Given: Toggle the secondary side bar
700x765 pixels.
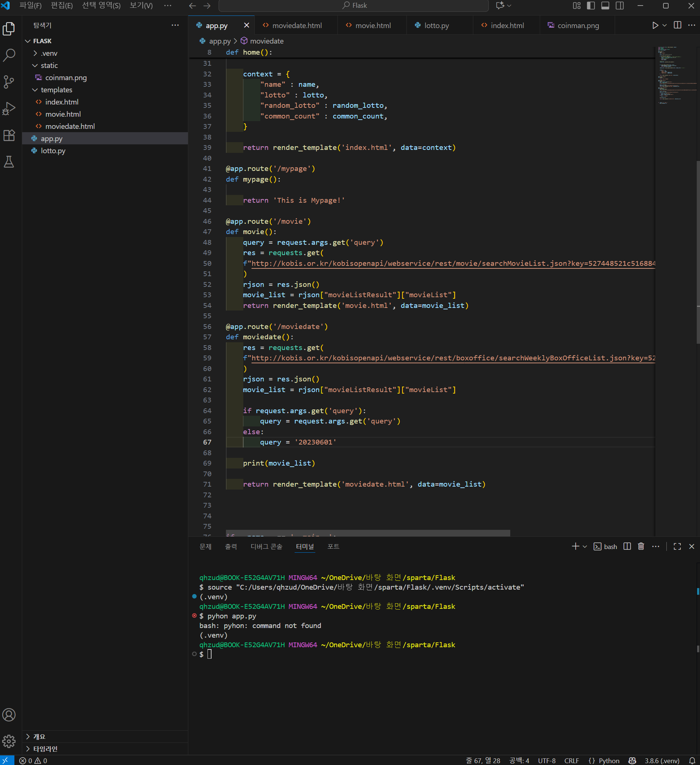Looking at the screenshot, I should 620,6.
